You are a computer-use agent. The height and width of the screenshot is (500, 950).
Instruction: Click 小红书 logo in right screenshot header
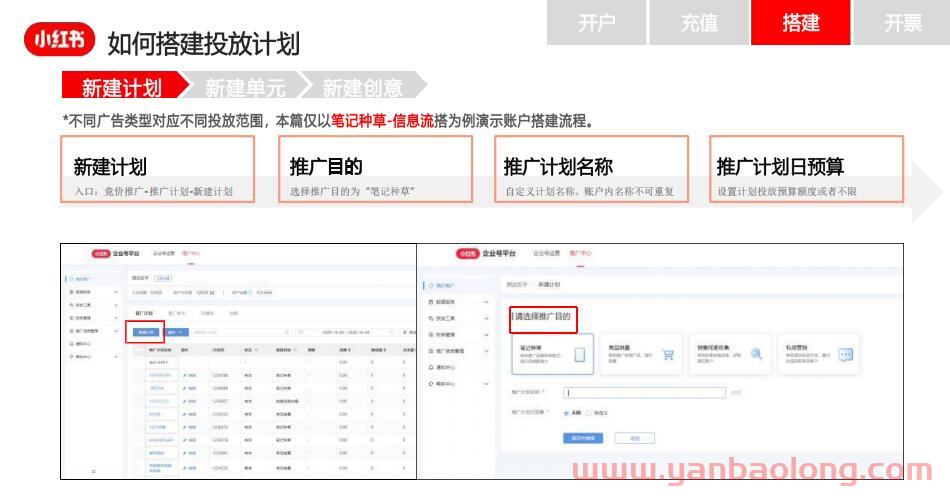(467, 253)
